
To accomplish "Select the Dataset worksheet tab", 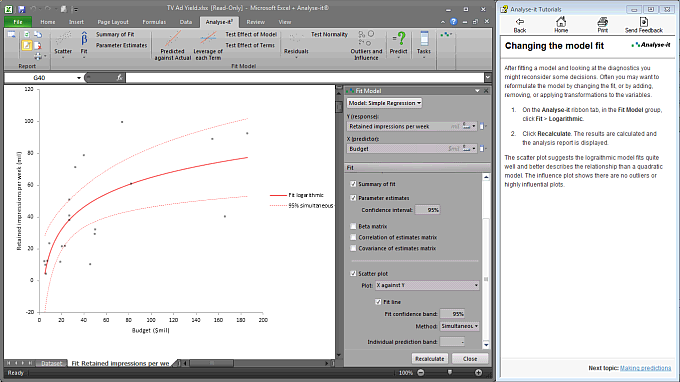I will click(51, 363).
